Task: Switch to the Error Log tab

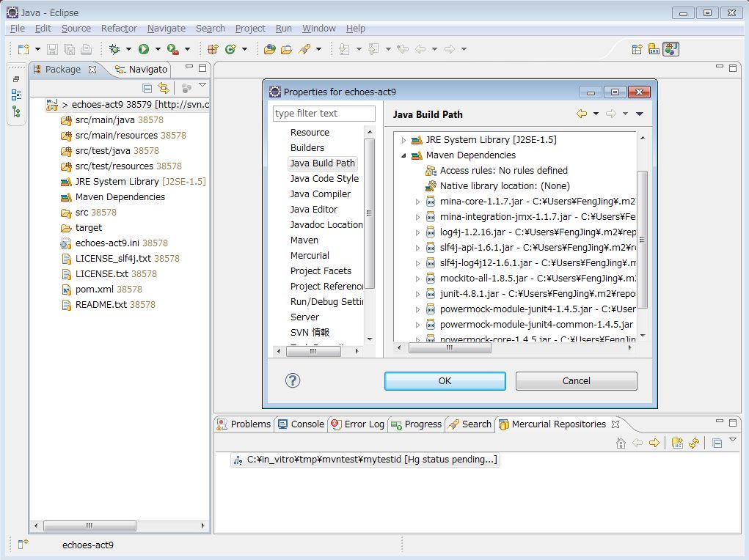Action: click(x=357, y=424)
